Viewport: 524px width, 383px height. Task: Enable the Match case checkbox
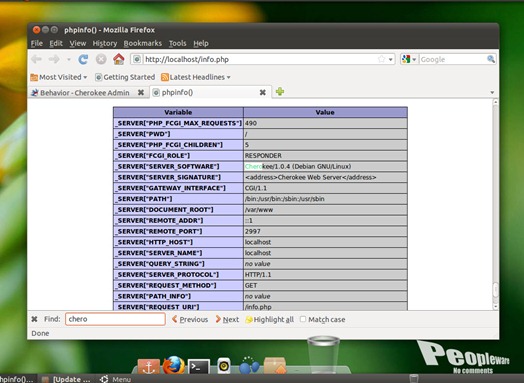point(303,319)
